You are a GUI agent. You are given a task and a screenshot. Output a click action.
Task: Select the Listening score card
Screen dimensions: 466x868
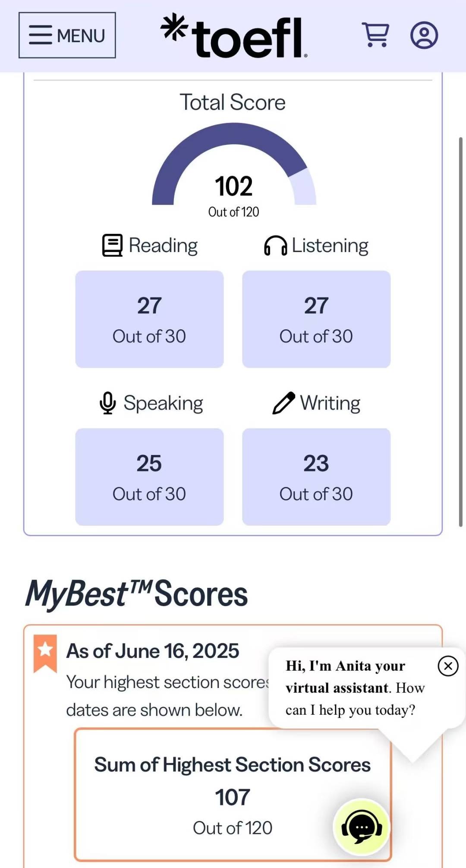(x=316, y=319)
